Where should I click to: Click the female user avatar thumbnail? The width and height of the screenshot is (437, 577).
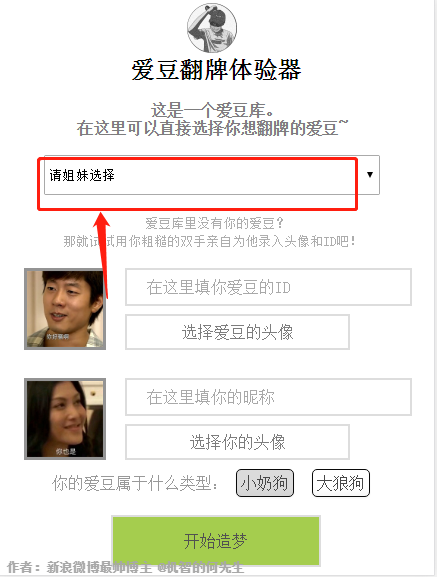coord(65,419)
